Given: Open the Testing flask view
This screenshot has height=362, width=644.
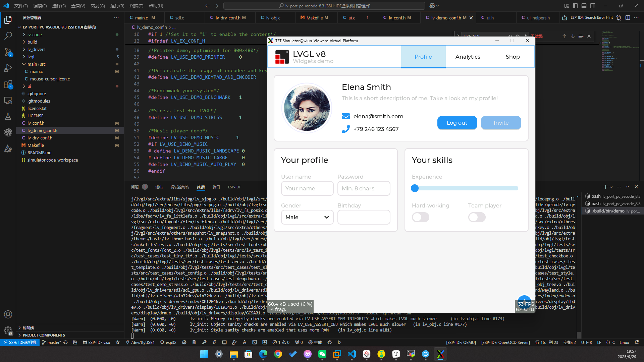Looking at the screenshot, I should [x=8, y=116].
